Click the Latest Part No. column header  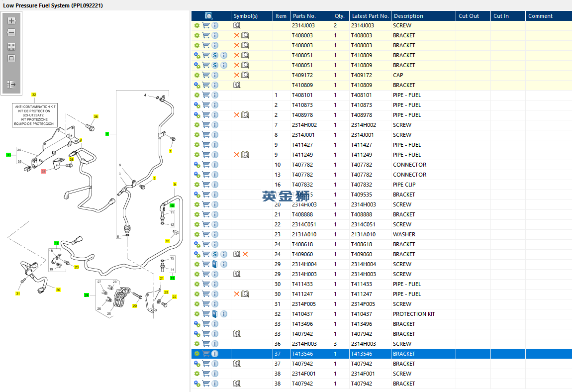370,16
